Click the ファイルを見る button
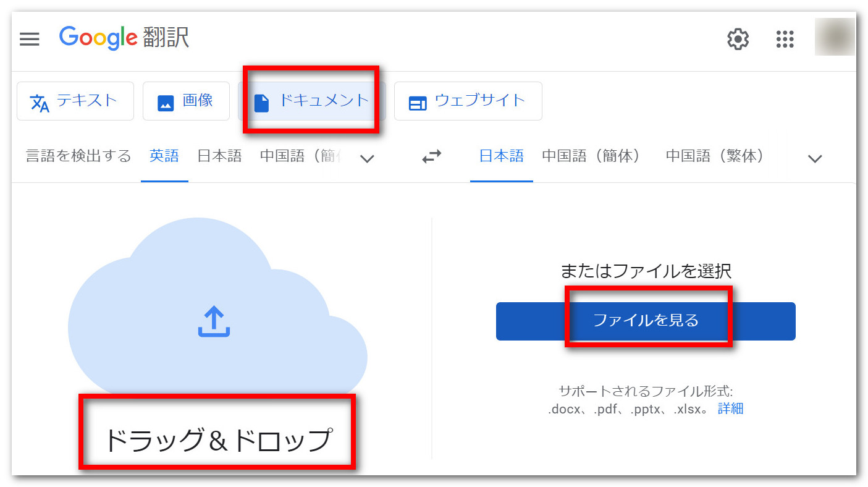 click(x=646, y=321)
